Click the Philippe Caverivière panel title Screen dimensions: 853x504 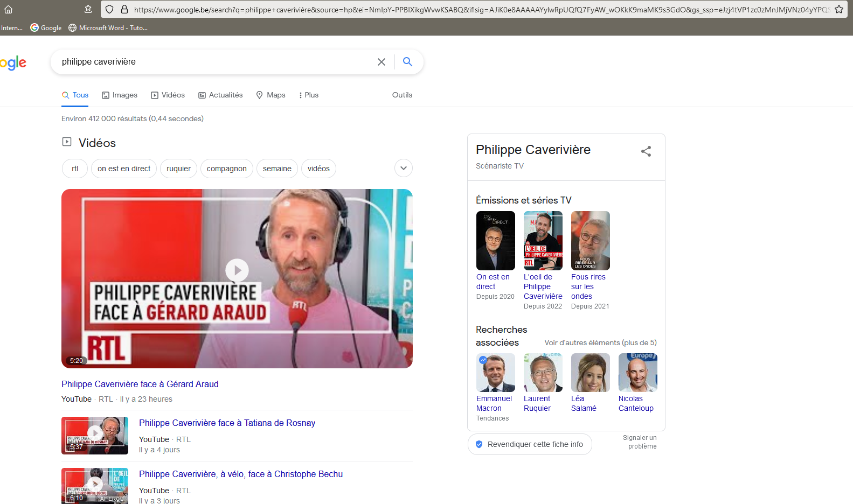pyautogui.click(x=533, y=150)
